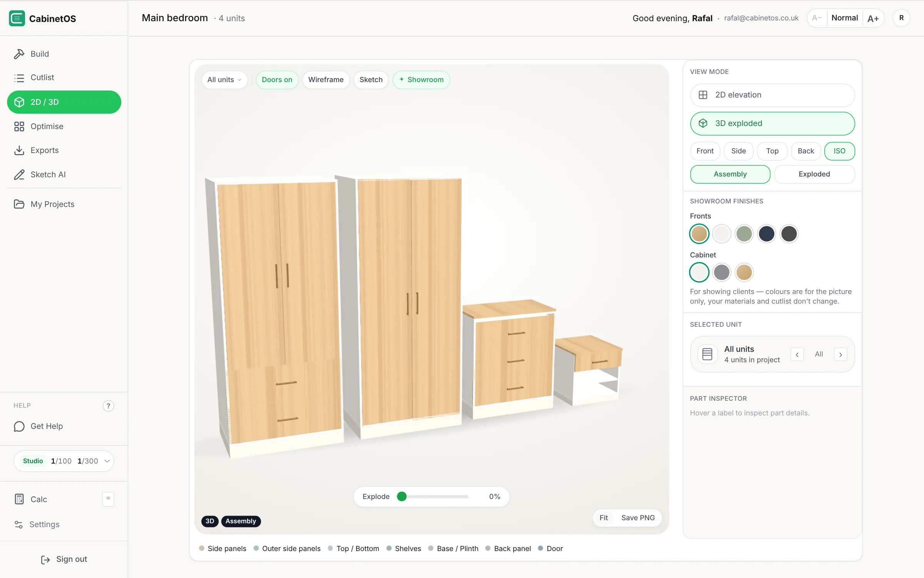Screen dimensions: 924x578
Task: Click the Calc equals shortcut badge
Action: click(108, 499)
